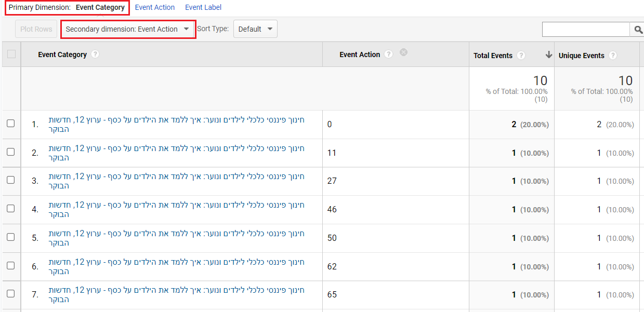Open the event category link in row 6
The width and height of the screenshot is (644, 312).
177,267
